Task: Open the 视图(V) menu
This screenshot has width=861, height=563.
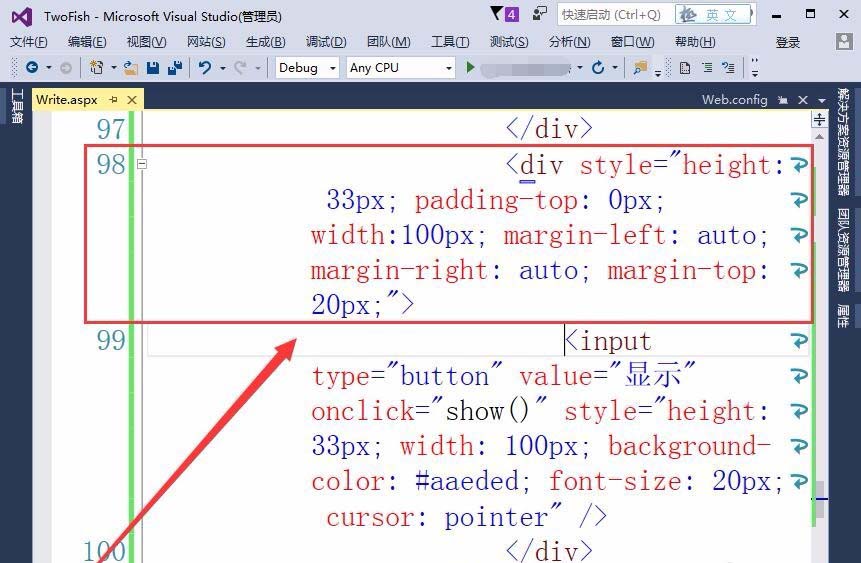Action: click(x=146, y=42)
